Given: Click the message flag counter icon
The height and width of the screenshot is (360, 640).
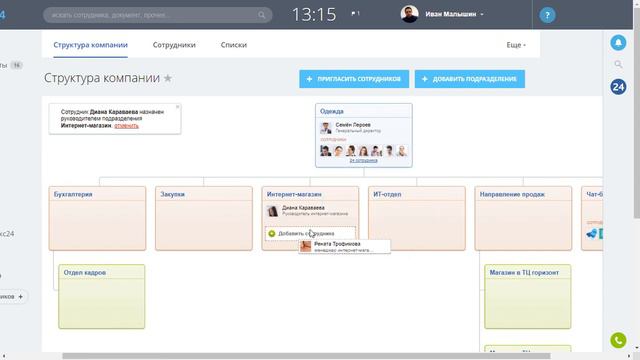Looking at the screenshot, I should pyautogui.click(x=355, y=13).
